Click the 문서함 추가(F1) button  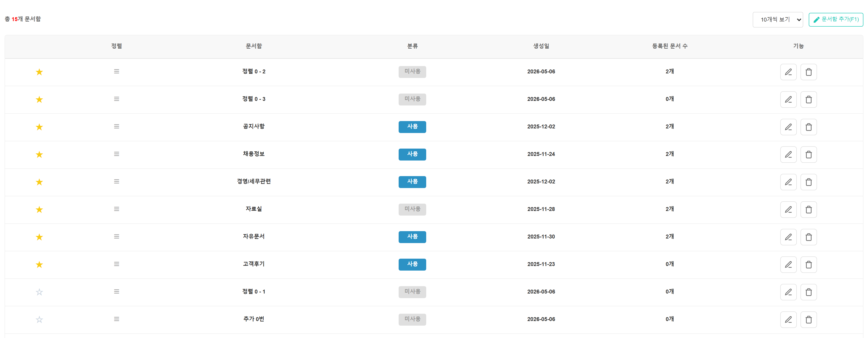click(836, 19)
